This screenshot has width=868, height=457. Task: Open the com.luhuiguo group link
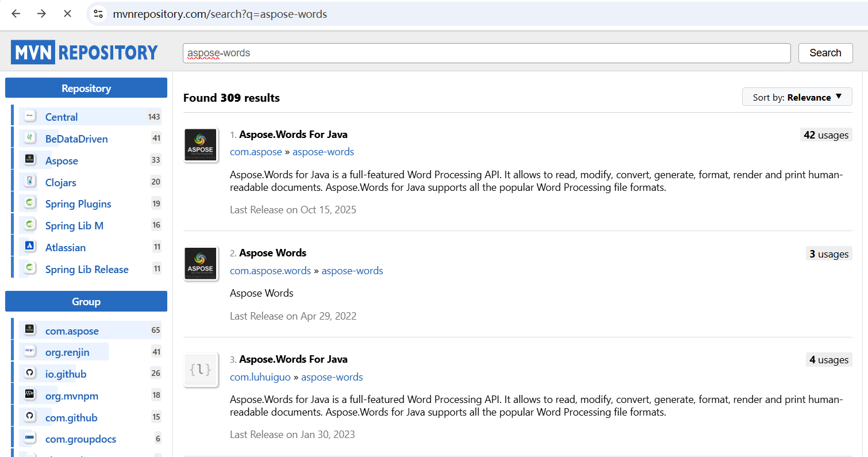tap(260, 377)
